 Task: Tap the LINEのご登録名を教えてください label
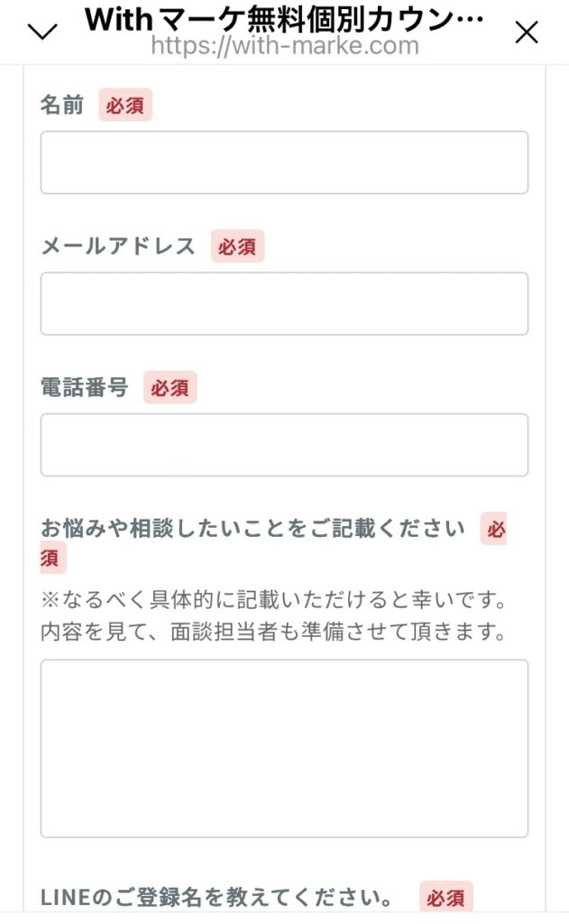point(216,899)
